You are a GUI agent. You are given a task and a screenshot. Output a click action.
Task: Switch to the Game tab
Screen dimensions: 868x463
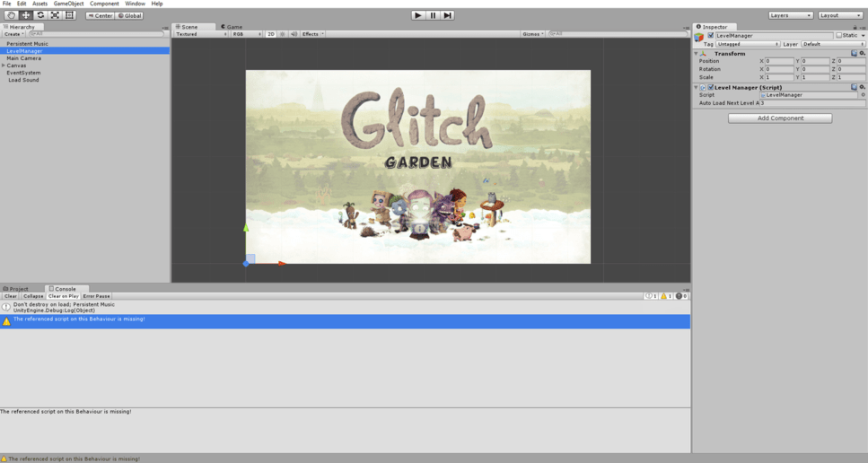[232, 27]
